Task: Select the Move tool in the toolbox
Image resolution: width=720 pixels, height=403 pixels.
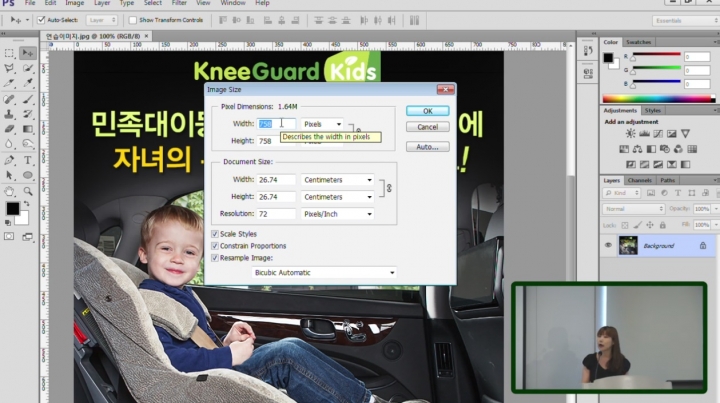Action: pos(28,52)
